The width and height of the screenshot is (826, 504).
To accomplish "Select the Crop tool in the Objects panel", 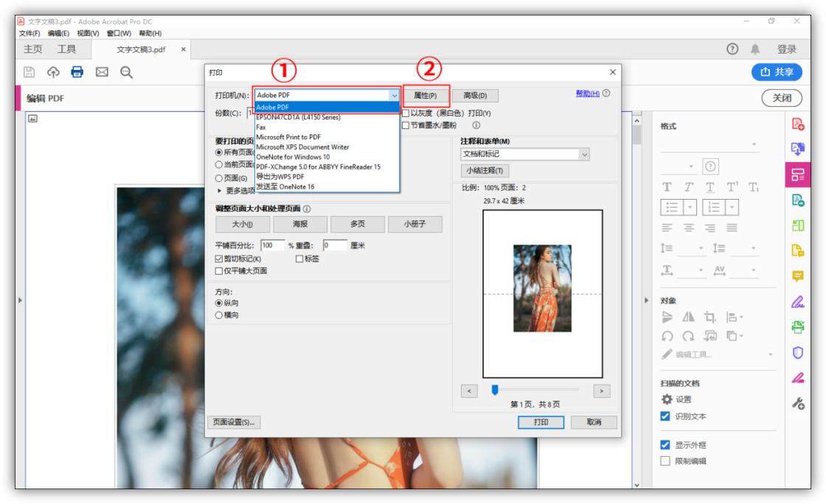I will (709, 317).
